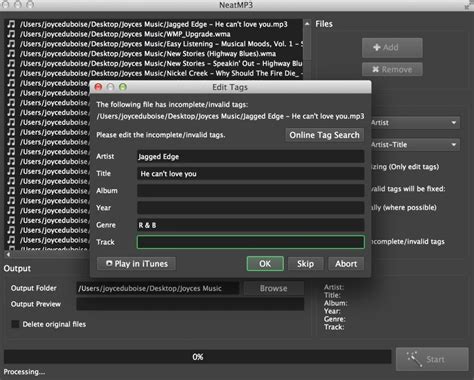
Task: Click the file list scroll up arrow
Action: click(307, 24)
